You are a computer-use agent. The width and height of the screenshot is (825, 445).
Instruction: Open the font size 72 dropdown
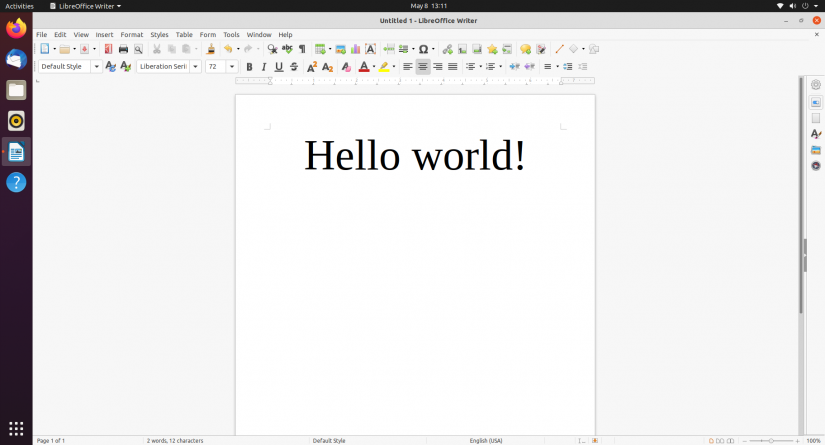click(232, 67)
